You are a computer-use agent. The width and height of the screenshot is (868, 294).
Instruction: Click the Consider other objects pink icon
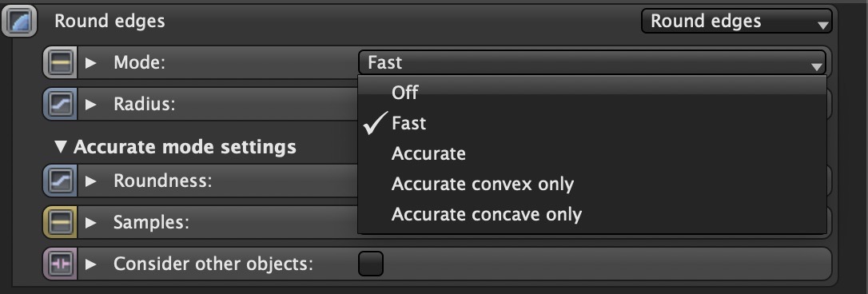point(60,264)
